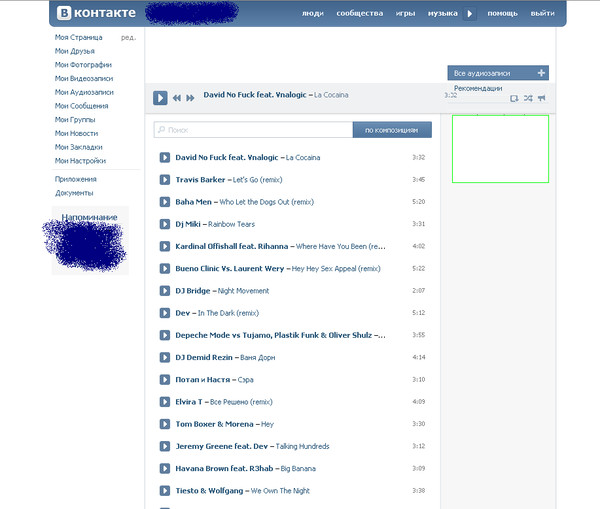Toggle shuffle icon in player
This screenshot has width=600, height=509.
coord(528,98)
